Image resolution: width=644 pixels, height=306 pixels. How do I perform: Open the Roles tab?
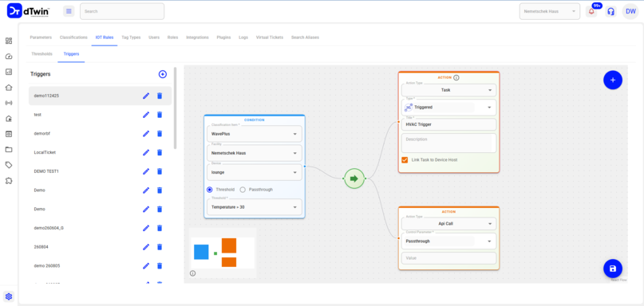[x=173, y=37]
